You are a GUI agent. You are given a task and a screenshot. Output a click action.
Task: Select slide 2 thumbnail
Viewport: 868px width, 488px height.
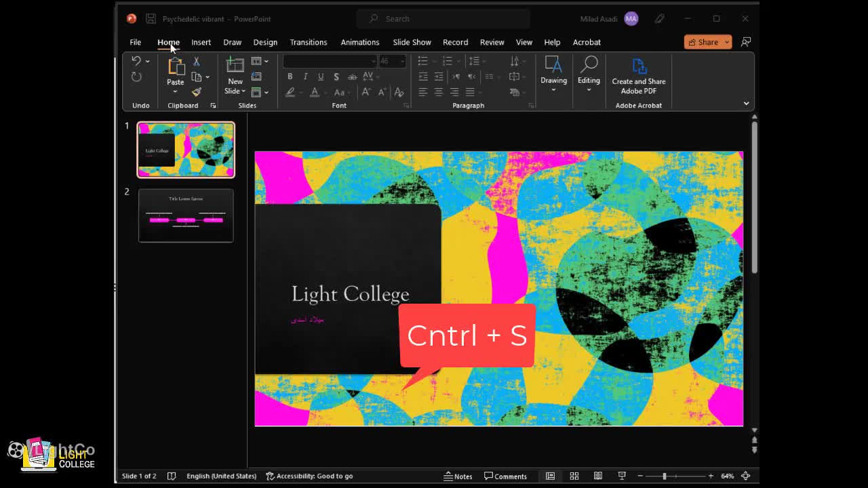coord(186,216)
